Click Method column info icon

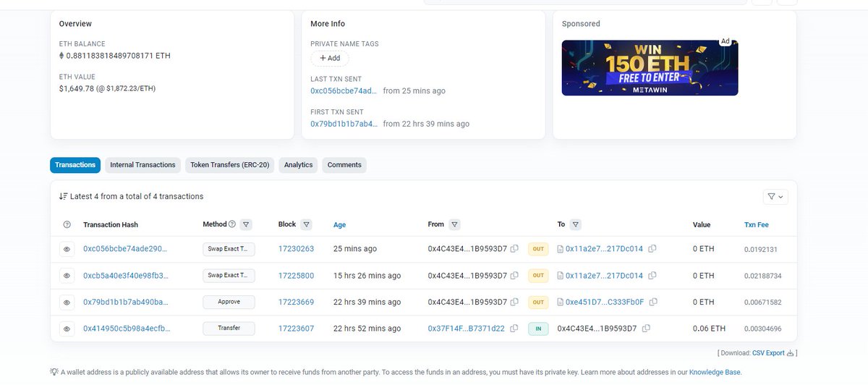tap(232, 224)
